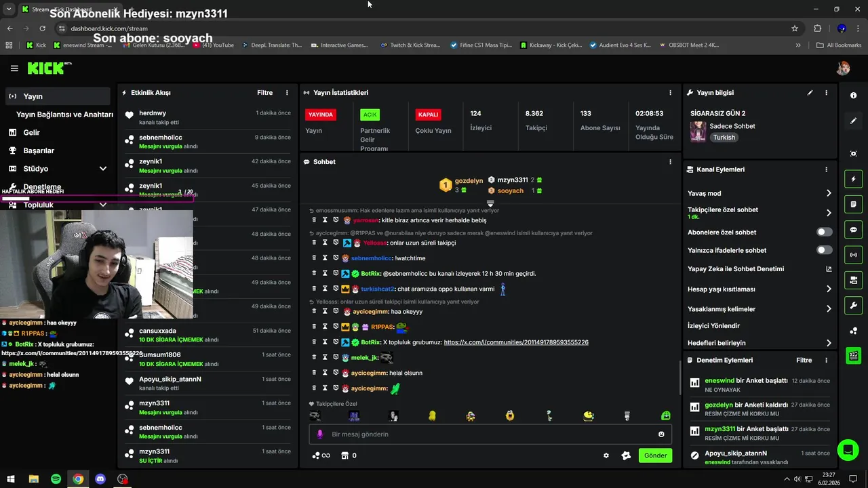Open the three-dot menu of Denetim Eylemleri

coord(826,361)
